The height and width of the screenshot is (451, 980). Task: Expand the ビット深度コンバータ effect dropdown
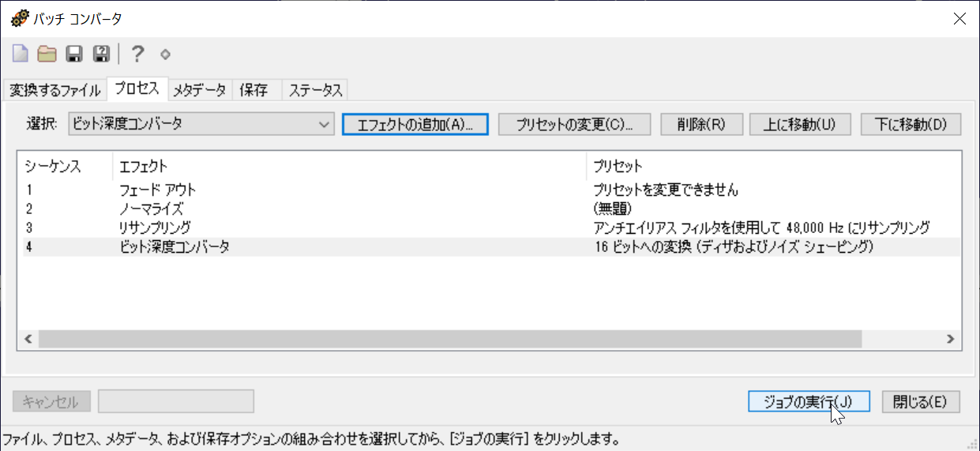pos(323,124)
